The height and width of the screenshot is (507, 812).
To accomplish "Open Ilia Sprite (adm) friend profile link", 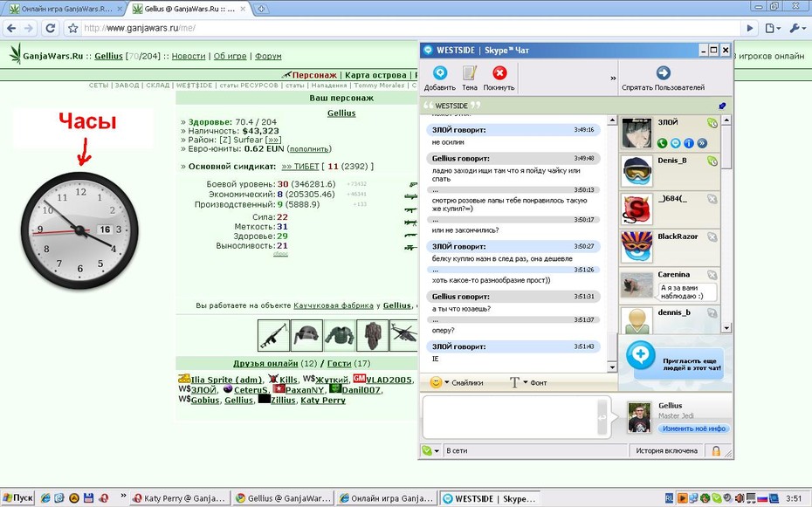I will pyautogui.click(x=226, y=380).
